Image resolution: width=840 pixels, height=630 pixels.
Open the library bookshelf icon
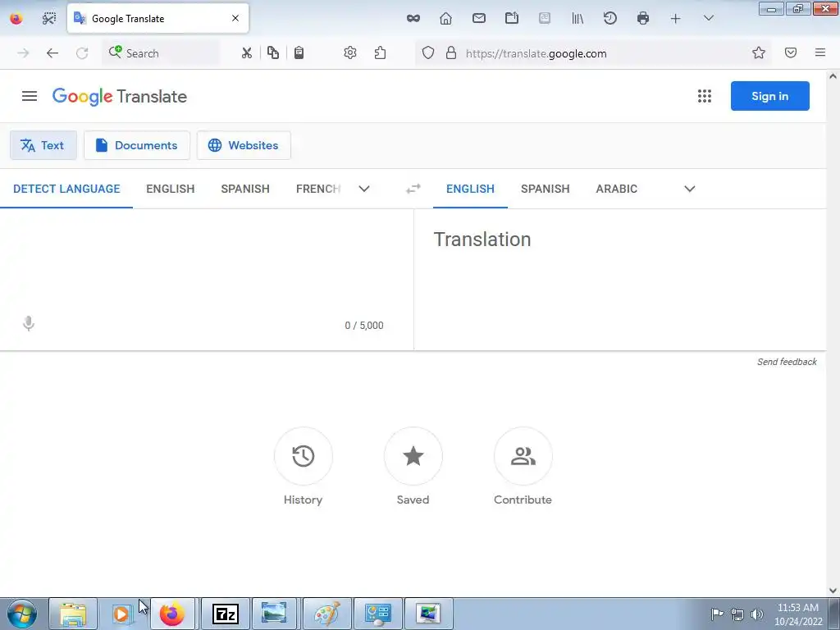(x=577, y=19)
